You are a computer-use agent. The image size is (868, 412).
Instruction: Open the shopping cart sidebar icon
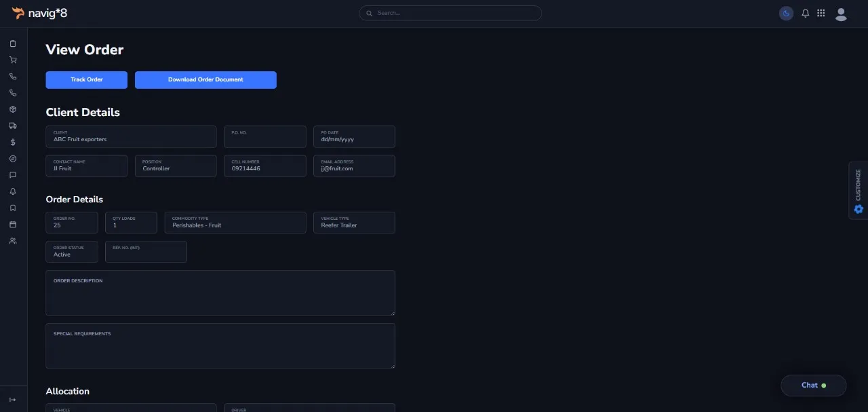[x=13, y=60]
